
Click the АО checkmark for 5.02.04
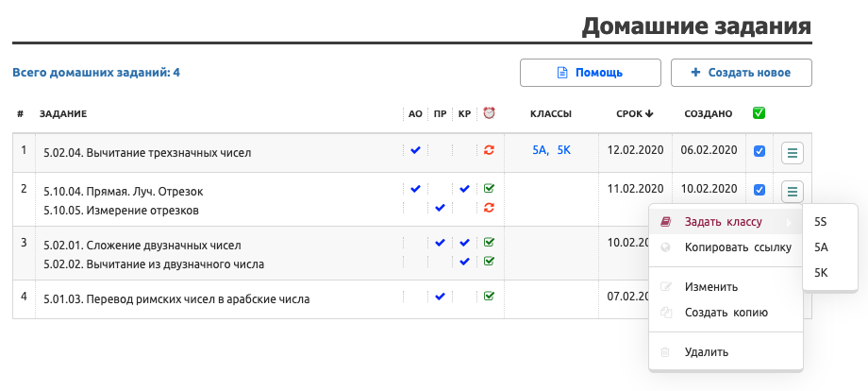[415, 150]
